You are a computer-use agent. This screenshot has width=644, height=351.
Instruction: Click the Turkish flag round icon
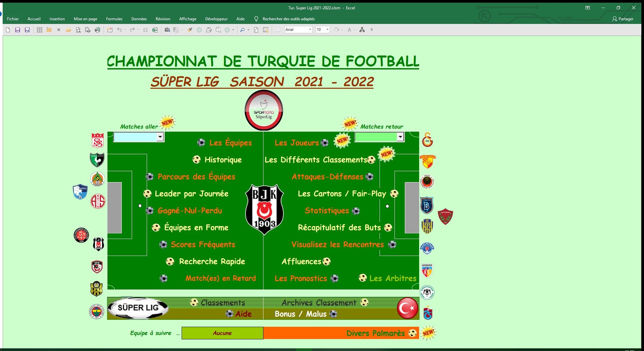[x=407, y=308]
